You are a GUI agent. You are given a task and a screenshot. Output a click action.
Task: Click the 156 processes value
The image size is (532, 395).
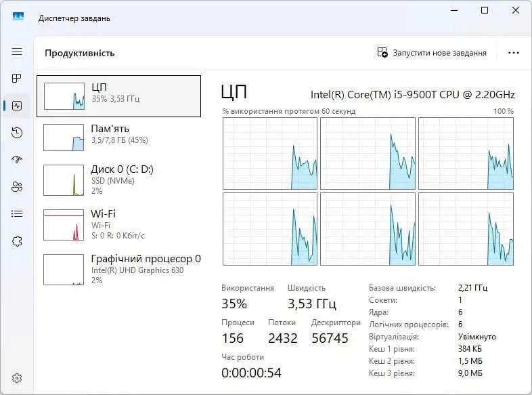tap(232, 338)
